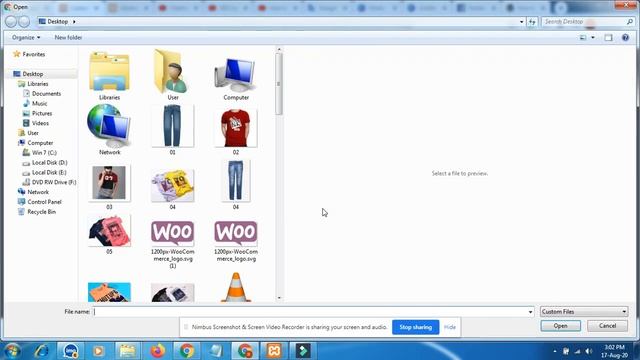
Task: Open Local Disk (D:) drive
Action: coord(49,162)
